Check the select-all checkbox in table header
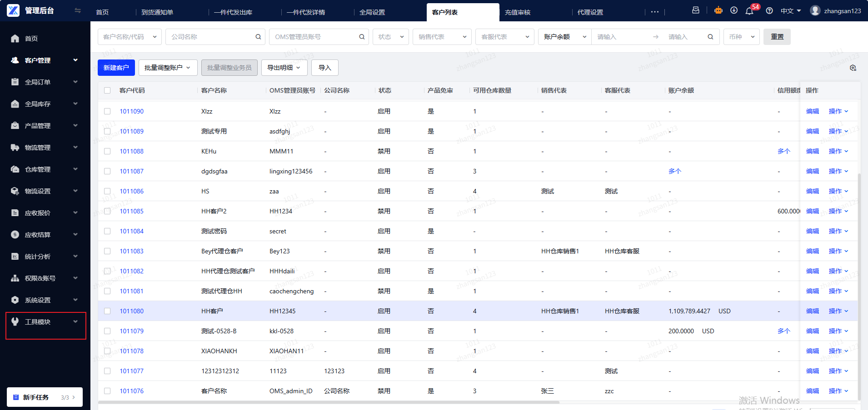This screenshot has height=410, width=868. (107, 90)
